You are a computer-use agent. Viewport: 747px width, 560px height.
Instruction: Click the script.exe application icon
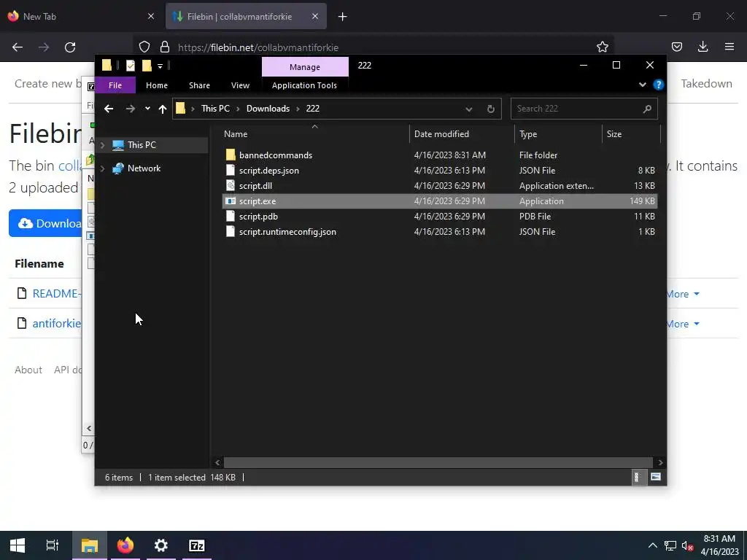(231, 201)
